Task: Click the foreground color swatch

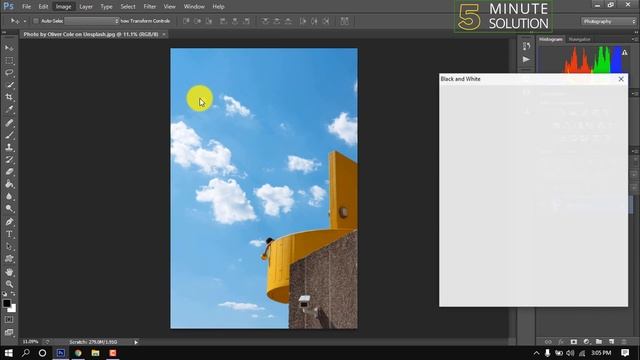Action: (x=7, y=304)
